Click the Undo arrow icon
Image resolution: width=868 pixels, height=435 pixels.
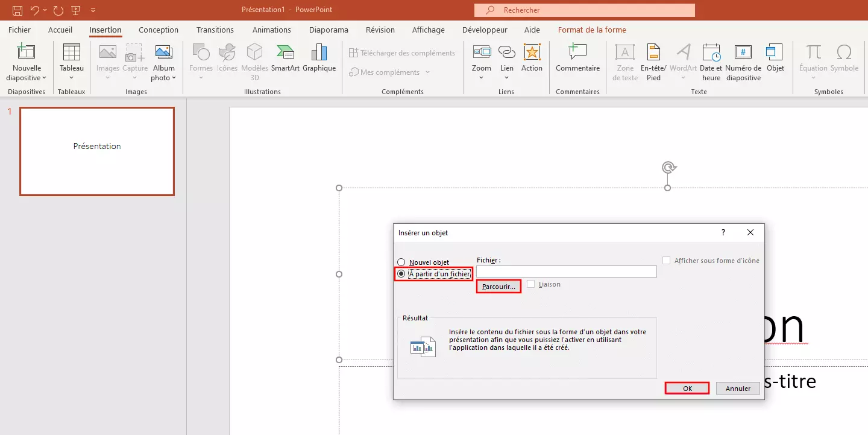35,10
